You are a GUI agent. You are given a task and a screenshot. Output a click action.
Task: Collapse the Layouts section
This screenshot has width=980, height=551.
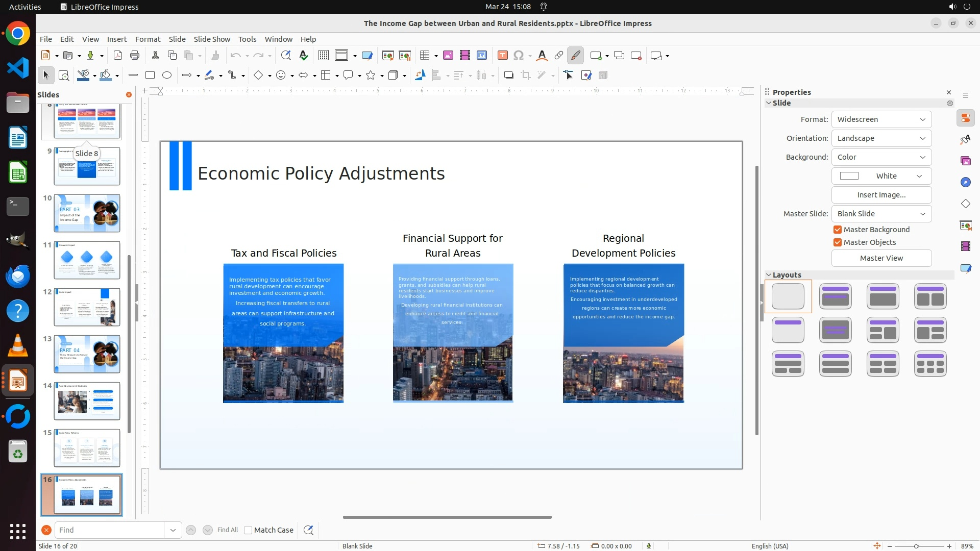tap(769, 275)
